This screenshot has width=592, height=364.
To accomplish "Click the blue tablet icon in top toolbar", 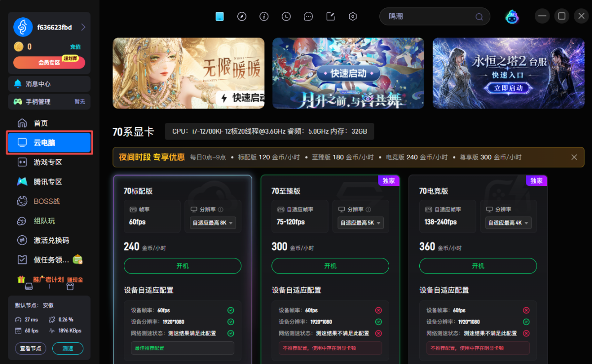I will [220, 16].
